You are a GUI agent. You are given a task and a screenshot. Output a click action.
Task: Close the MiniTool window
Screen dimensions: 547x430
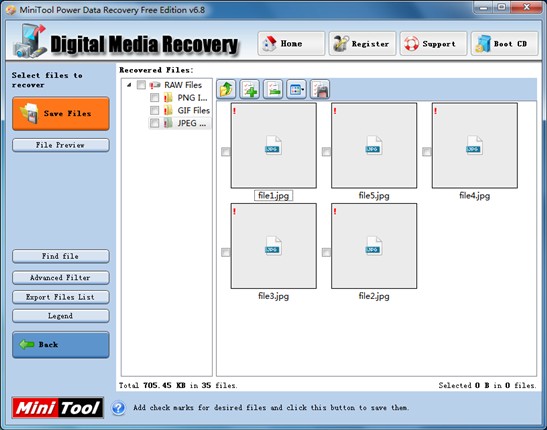[x=526, y=7]
